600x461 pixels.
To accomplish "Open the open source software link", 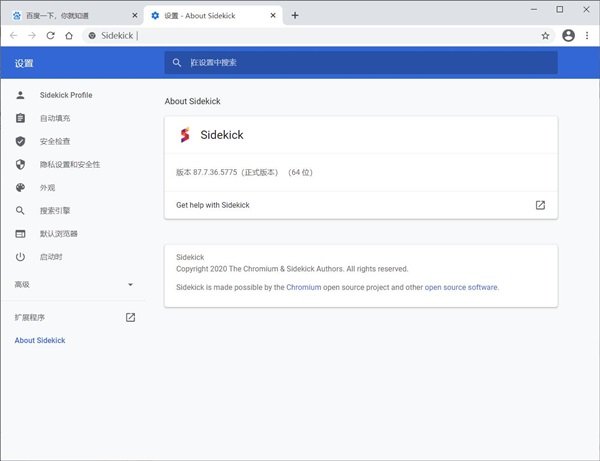I will (460, 287).
